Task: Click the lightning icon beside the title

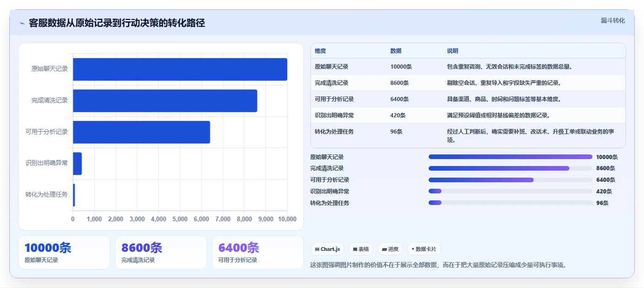Action: point(22,23)
